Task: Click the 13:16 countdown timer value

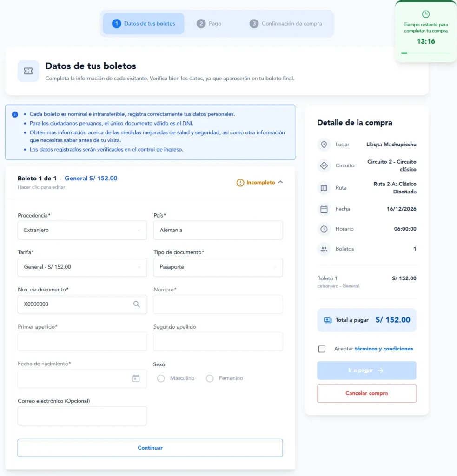Action: [426, 41]
